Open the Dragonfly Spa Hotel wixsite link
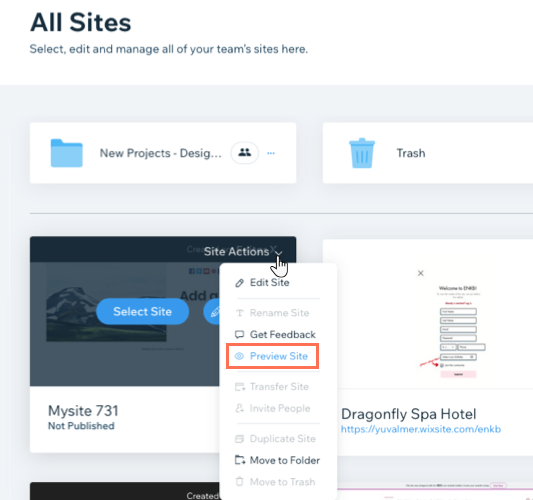 [421, 429]
